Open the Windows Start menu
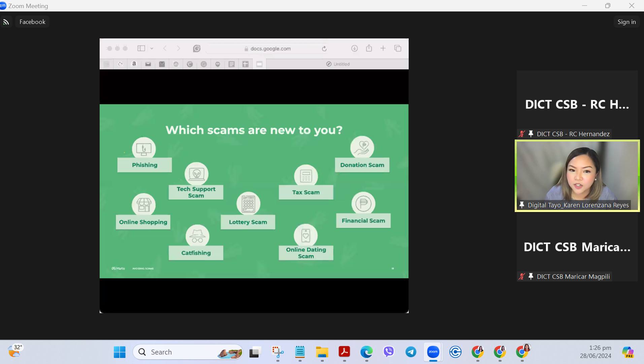Screen dimensions: 644x364 120,352
